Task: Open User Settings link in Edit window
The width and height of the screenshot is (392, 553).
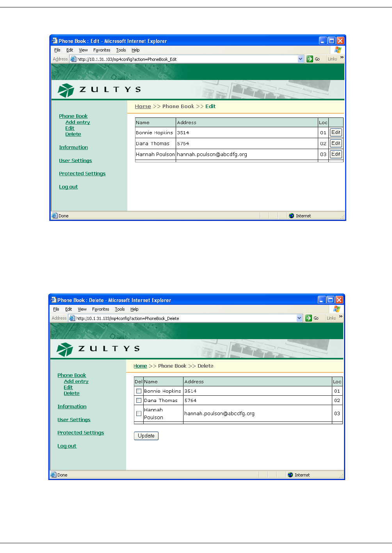Action: pyautogui.click(x=75, y=161)
